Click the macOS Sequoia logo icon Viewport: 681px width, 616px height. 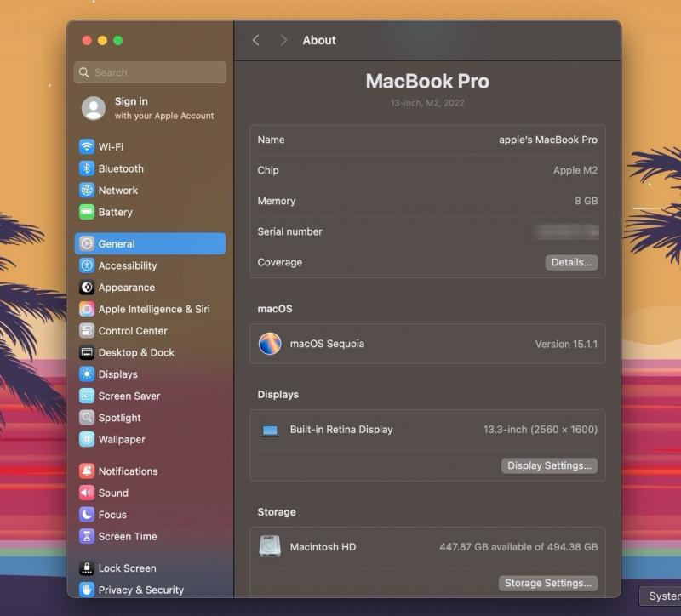[x=270, y=344]
